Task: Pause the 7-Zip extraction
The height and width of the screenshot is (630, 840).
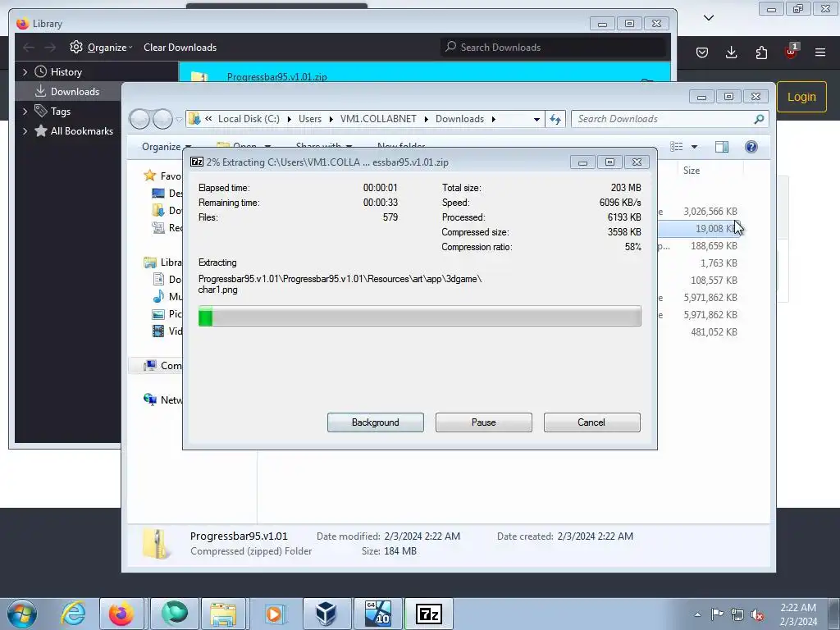Action: pyautogui.click(x=483, y=422)
